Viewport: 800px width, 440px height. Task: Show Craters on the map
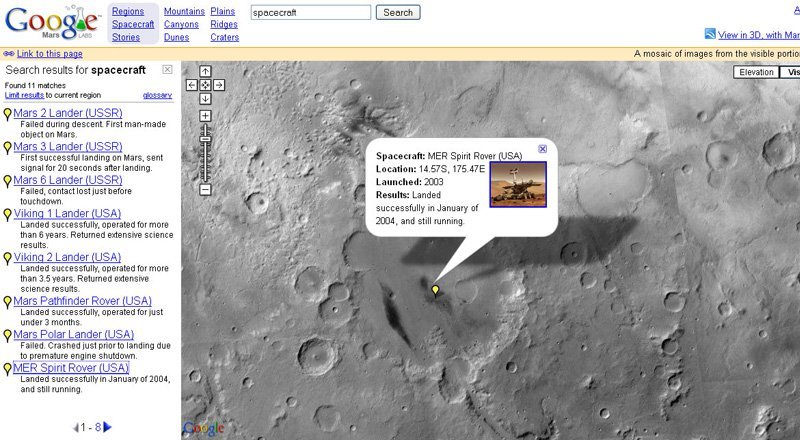[224, 37]
